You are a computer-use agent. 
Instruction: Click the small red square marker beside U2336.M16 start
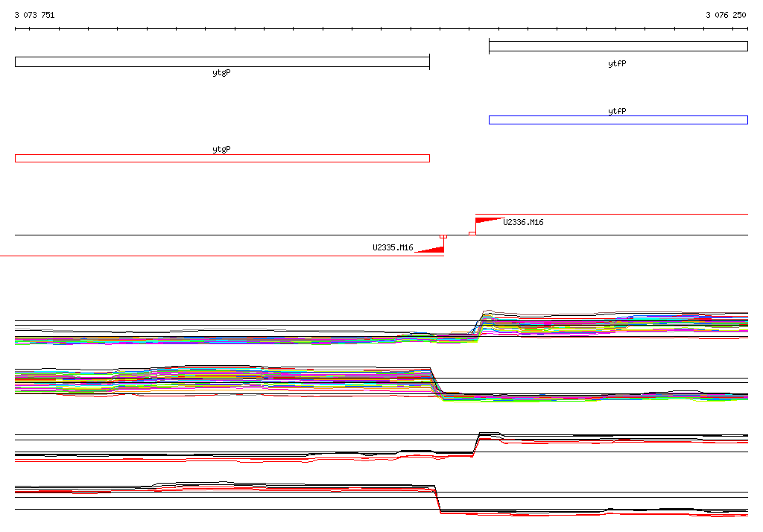[x=472, y=234]
